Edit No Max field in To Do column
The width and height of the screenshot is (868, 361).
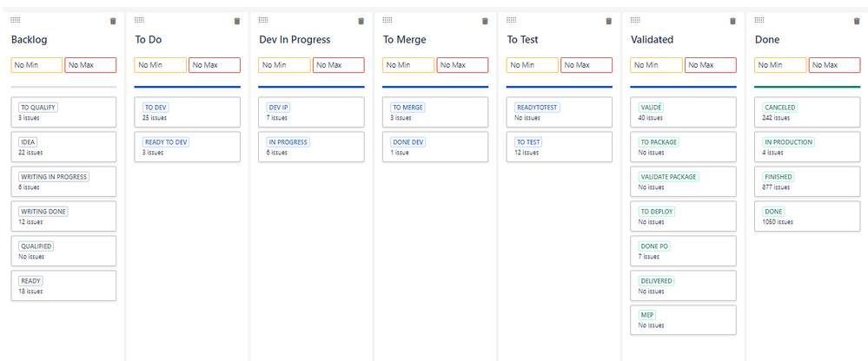coord(215,65)
